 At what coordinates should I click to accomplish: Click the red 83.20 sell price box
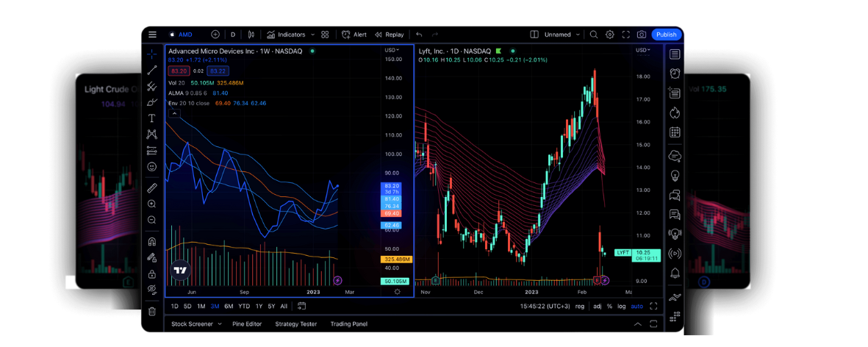coord(179,71)
